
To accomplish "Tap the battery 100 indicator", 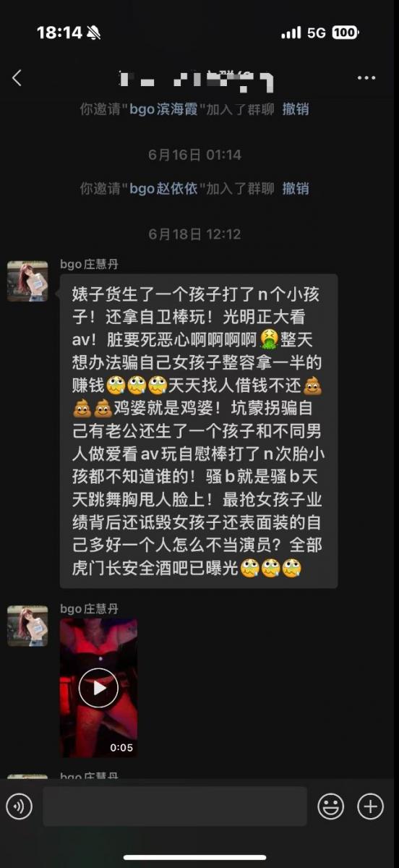I will point(346,33).
